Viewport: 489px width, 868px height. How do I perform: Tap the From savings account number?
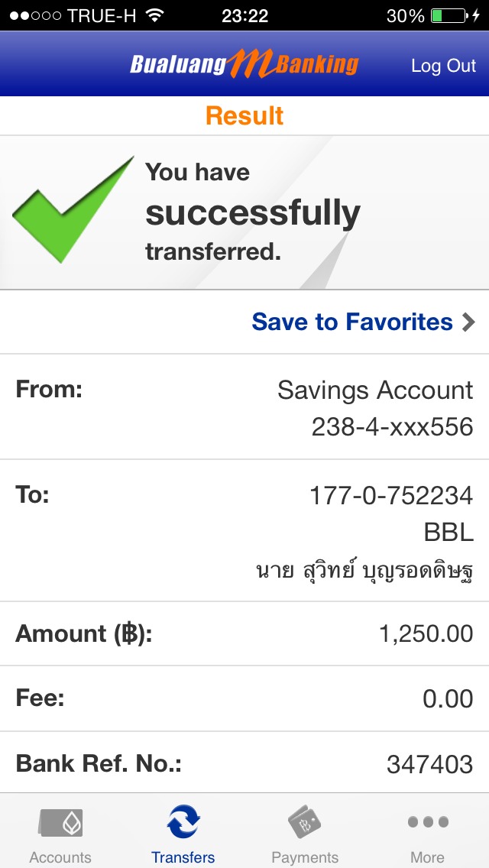[392, 426]
